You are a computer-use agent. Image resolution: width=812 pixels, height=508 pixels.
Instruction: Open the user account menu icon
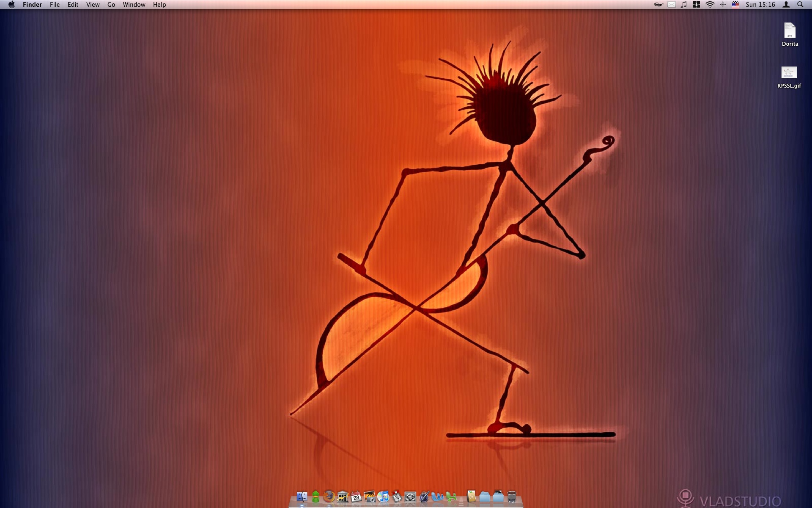(786, 5)
